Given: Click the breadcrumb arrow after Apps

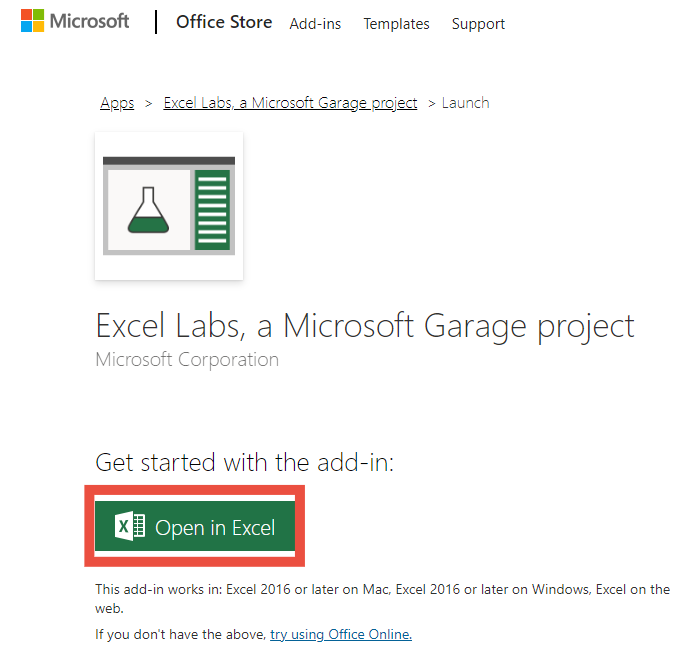Looking at the screenshot, I should 148,103.
